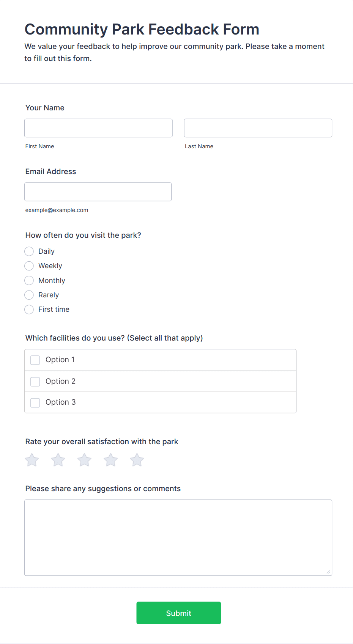Pick the Rarely visit option
The width and height of the screenshot is (353, 644).
(29, 295)
